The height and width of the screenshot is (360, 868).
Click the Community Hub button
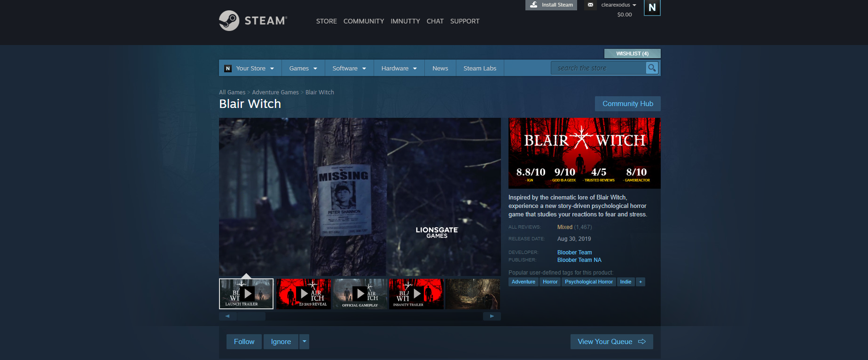[628, 104]
